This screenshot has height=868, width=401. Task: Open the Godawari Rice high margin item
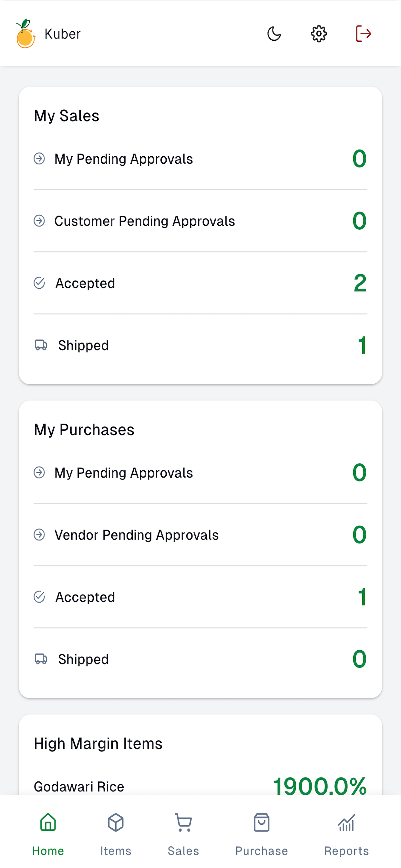(x=200, y=786)
